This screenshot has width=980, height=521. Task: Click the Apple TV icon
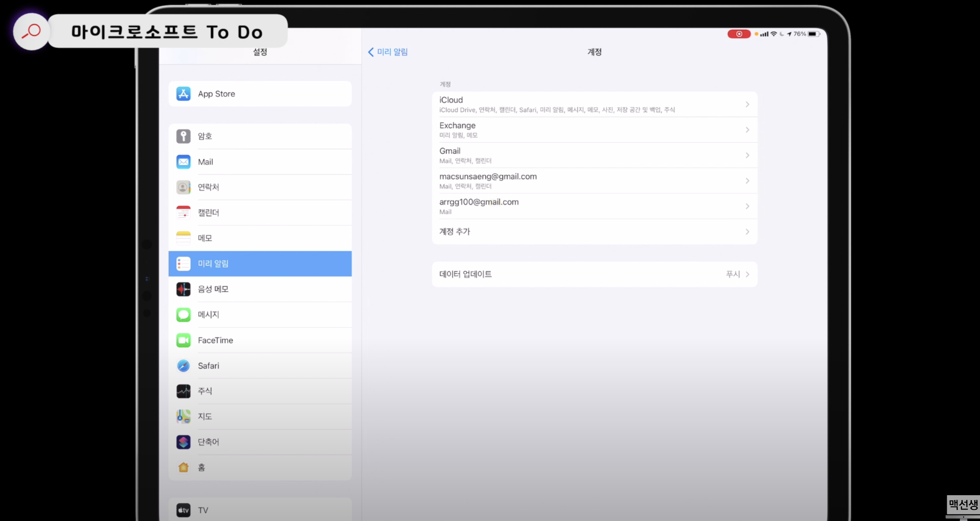[183, 510]
